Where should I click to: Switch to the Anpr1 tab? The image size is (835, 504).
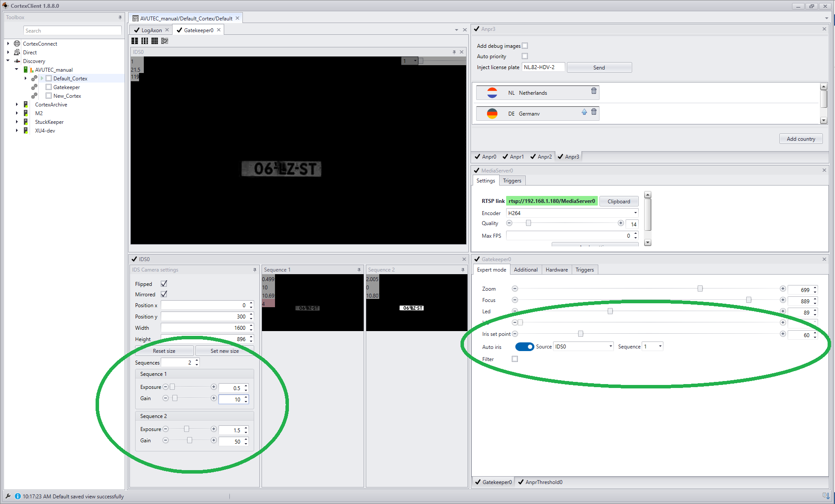513,157
